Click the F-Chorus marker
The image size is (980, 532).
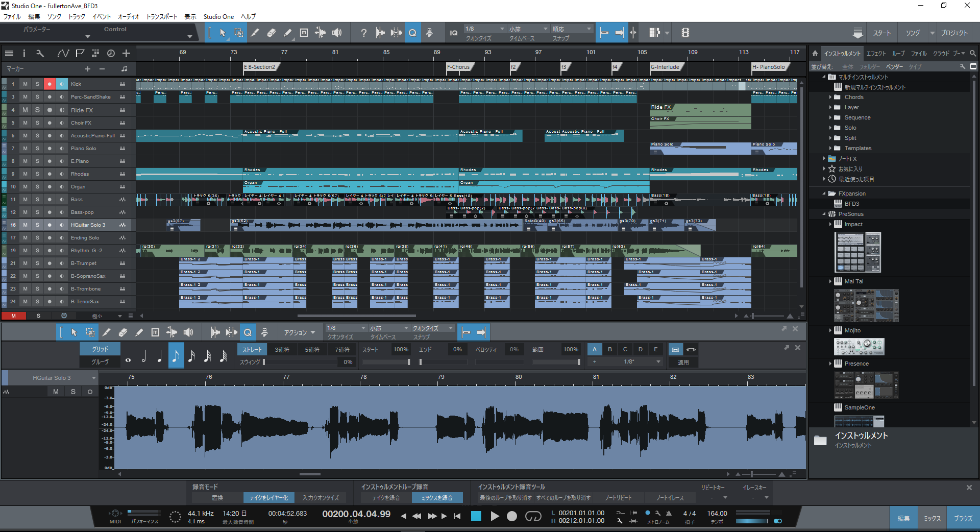tap(459, 67)
